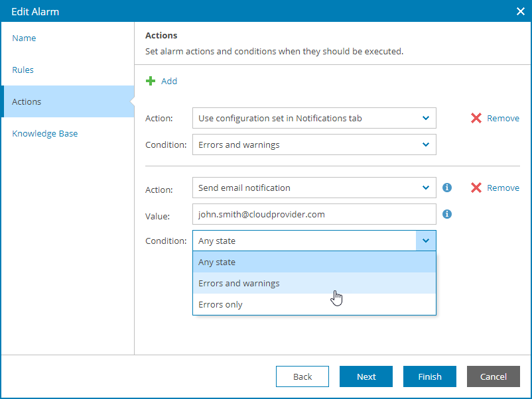Select Errors only from the condition list
This screenshot has height=399, width=532.
click(220, 304)
